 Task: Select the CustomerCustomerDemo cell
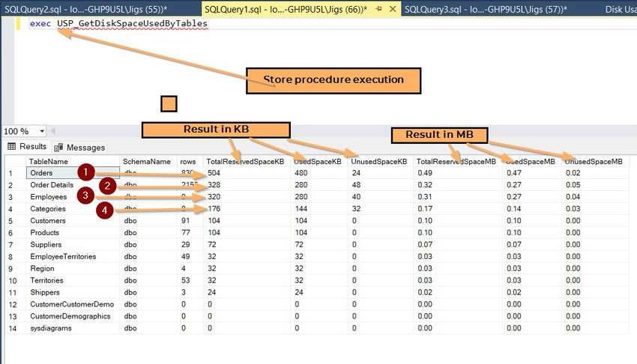pyautogui.click(x=73, y=304)
